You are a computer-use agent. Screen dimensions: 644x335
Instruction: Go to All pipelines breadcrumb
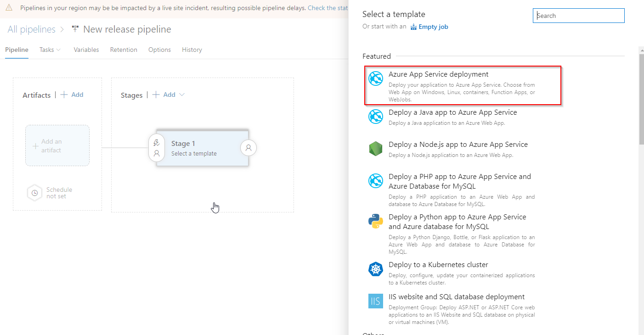click(x=32, y=29)
